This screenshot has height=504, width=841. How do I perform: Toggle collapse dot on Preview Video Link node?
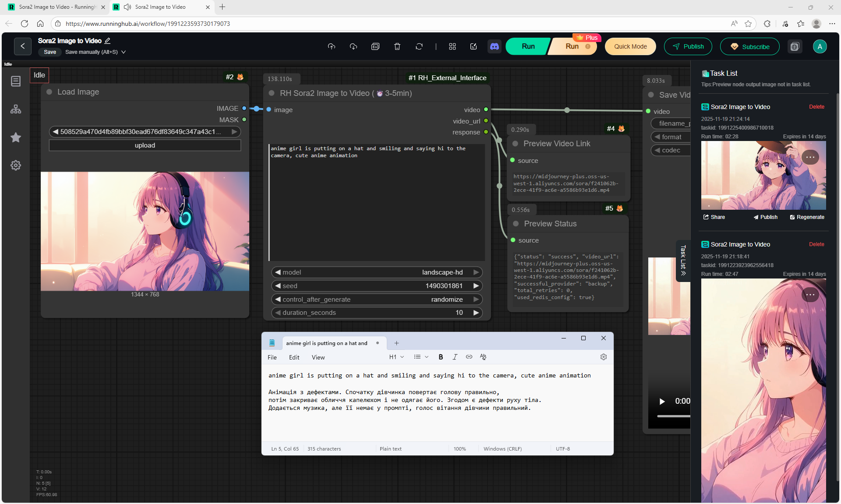pyautogui.click(x=515, y=144)
